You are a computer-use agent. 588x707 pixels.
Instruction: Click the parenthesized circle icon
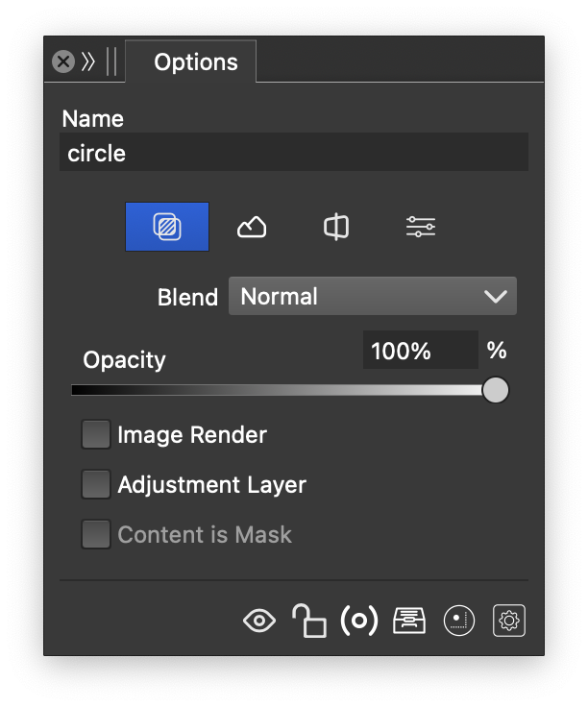(359, 621)
